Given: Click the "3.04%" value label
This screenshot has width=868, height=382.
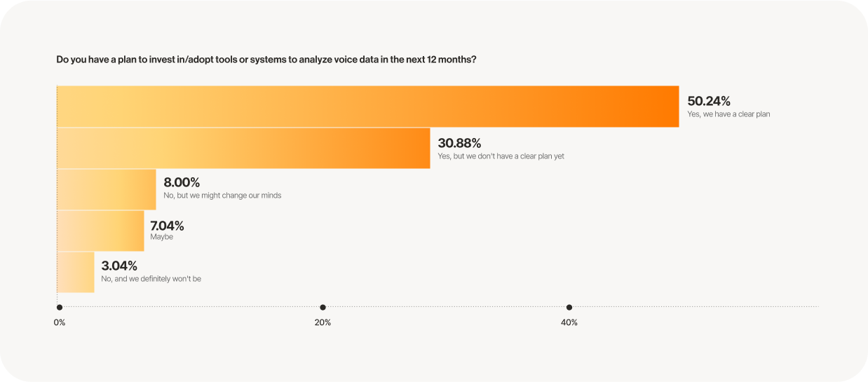Looking at the screenshot, I should 119,266.
